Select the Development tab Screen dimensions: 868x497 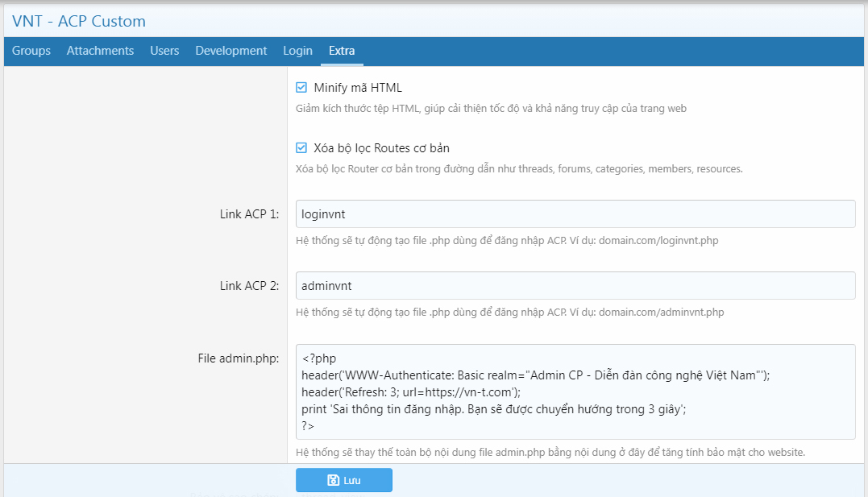pos(230,51)
